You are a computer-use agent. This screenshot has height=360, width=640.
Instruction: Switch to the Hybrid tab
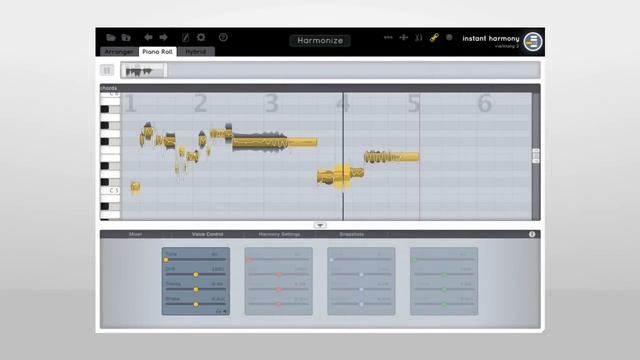(x=196, y=52)
